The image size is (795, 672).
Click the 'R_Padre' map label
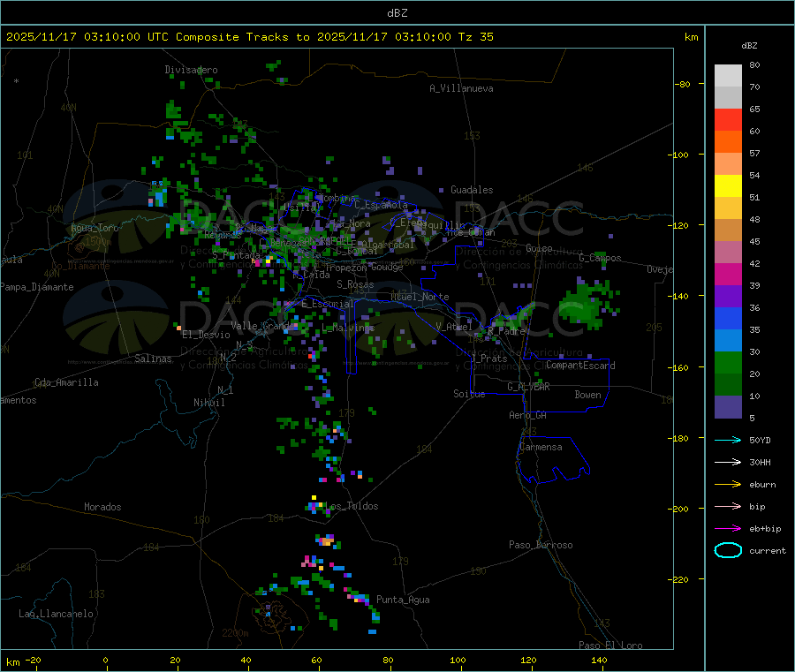coord(506,331)
